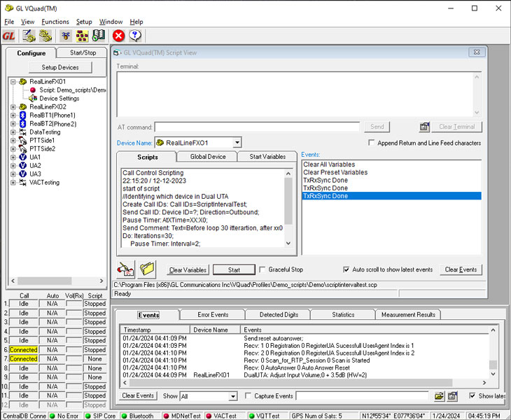The height and width of the screenshot is (420, 511).
Task: Open the Show All filter dropdown
Action: click(232, 396)
